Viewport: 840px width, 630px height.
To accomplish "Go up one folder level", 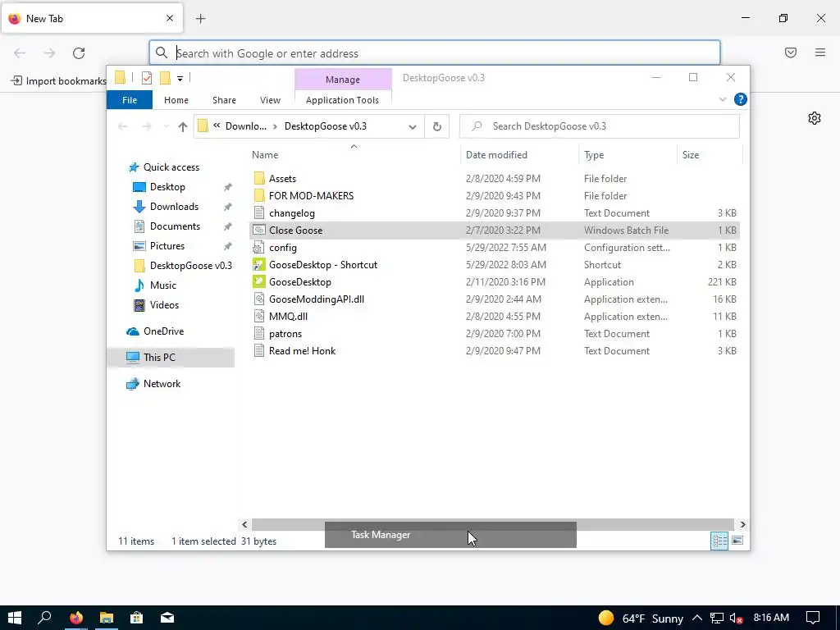I will [183, 126].
